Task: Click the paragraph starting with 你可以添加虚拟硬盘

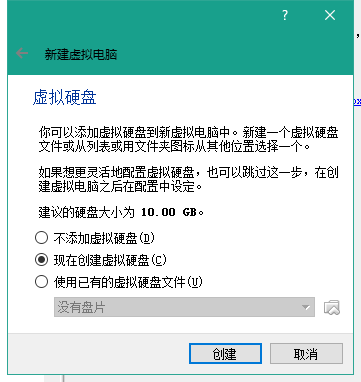Action: 188,139
